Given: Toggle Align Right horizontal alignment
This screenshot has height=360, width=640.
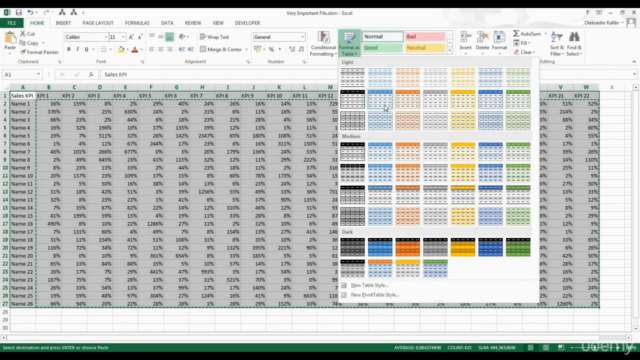Looking at the screenshot, I should pos(169,49).
